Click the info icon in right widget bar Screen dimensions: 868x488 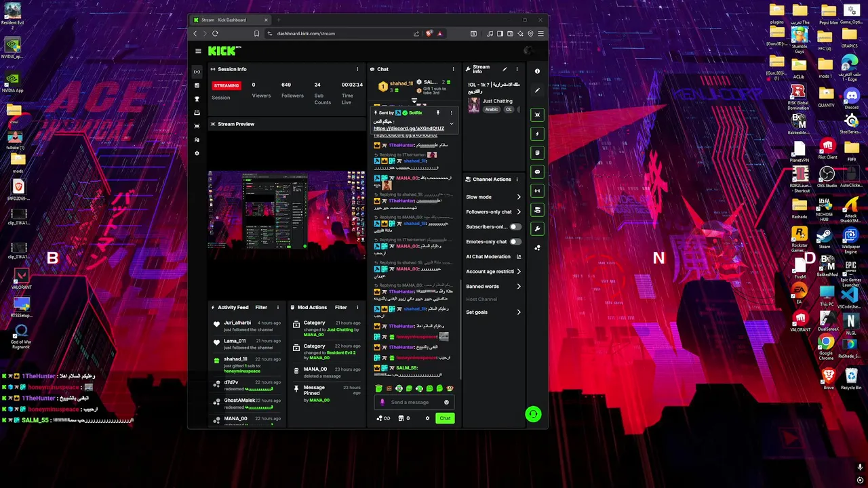coord(537,71)
